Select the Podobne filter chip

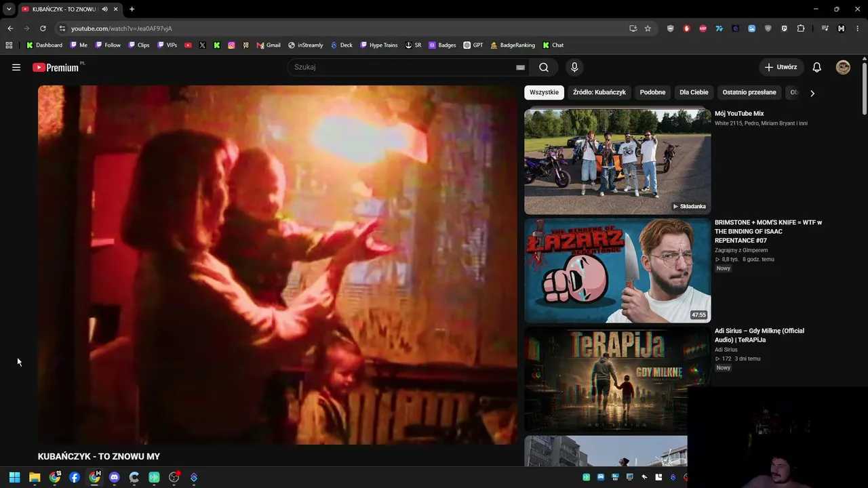point(652,92)
